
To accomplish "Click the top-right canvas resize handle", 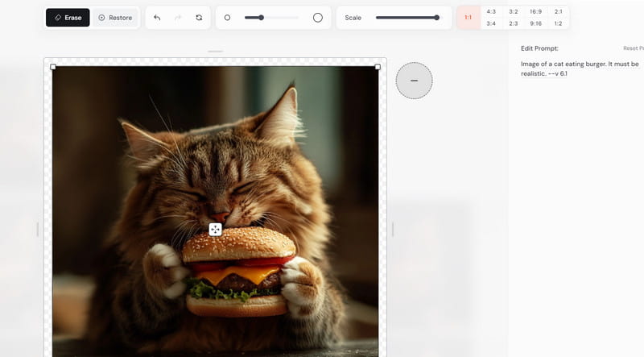I will pyautogui.click(x=378, y=67).
